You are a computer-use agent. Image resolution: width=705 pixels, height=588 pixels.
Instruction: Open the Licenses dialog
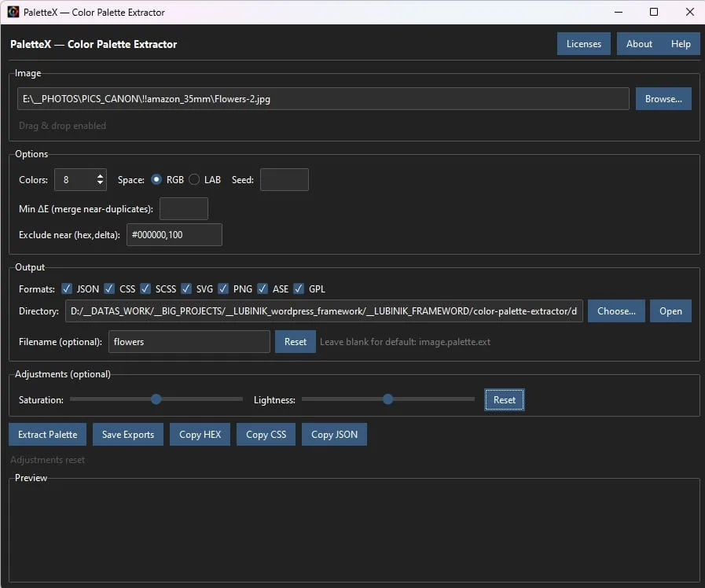coord(583,44)
